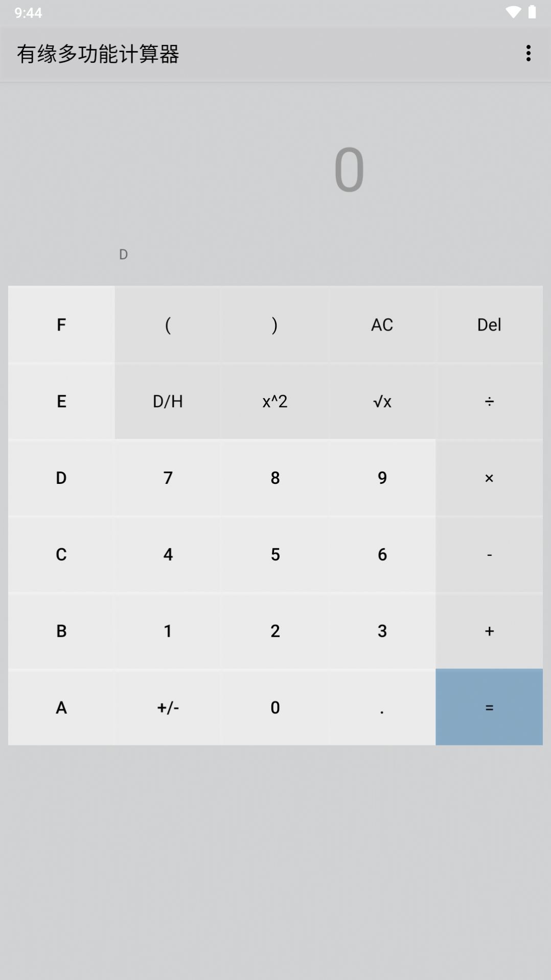Toggle sign with +/- key
Viewport: 551px width, 980px height.
pos(168,707)
